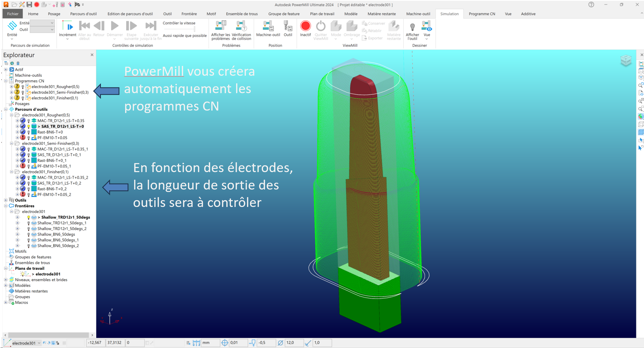Expand the Outils tree node
This screenshot has height=348, width=644.
coord(6,200)
